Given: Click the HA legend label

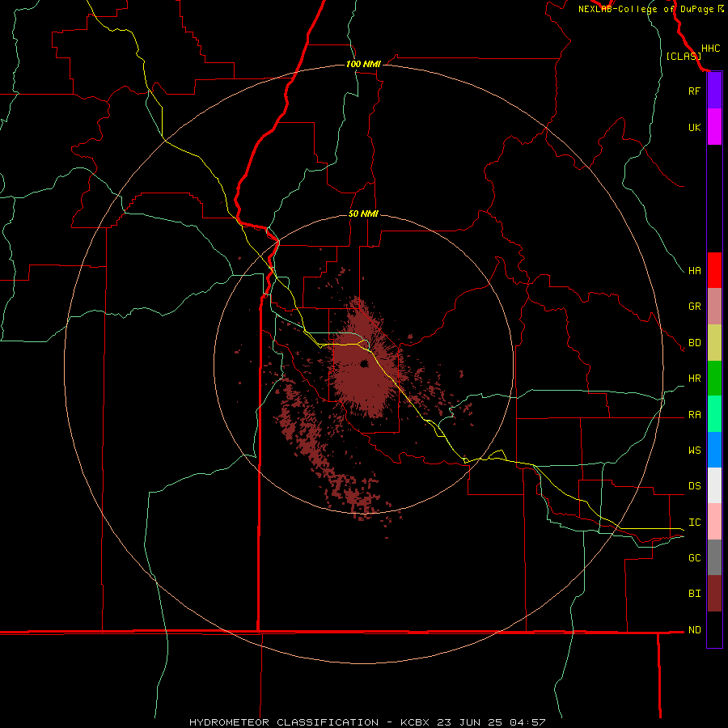Looking at the screenshot, I should pyautogui.click(x=694, y=270).
